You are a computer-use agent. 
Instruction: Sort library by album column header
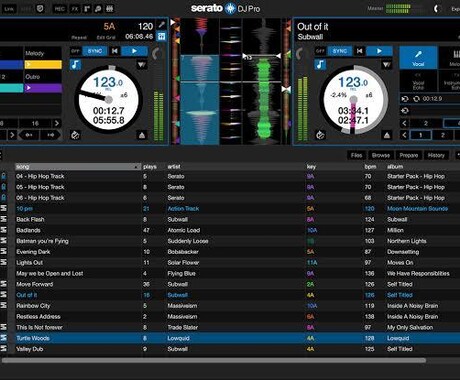(395, 167)
